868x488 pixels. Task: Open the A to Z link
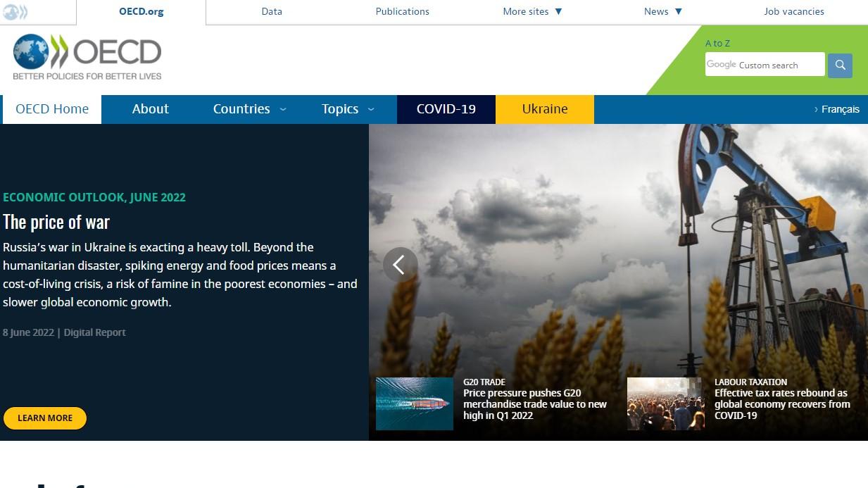717,43
